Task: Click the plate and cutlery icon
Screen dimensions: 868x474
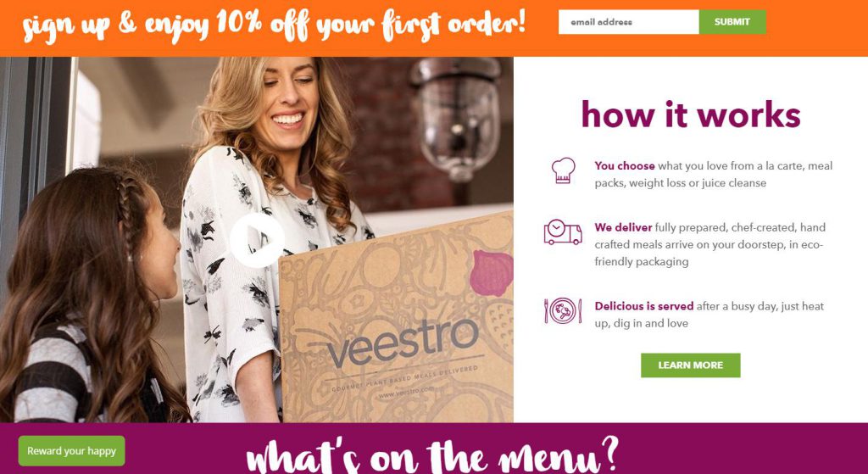Action: pos(563,310)
